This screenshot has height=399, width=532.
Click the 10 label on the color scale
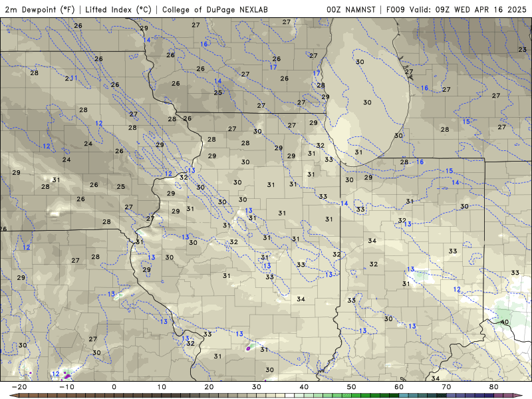click(162, 387)
